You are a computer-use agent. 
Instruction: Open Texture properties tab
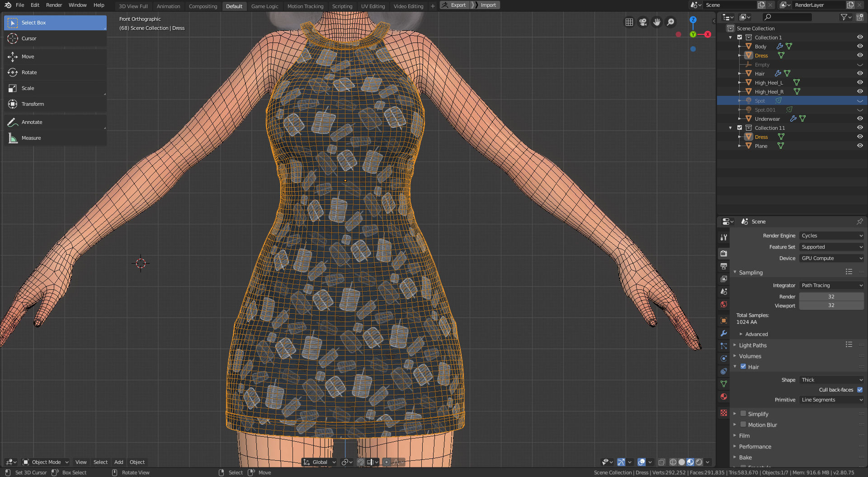point(724,413)
